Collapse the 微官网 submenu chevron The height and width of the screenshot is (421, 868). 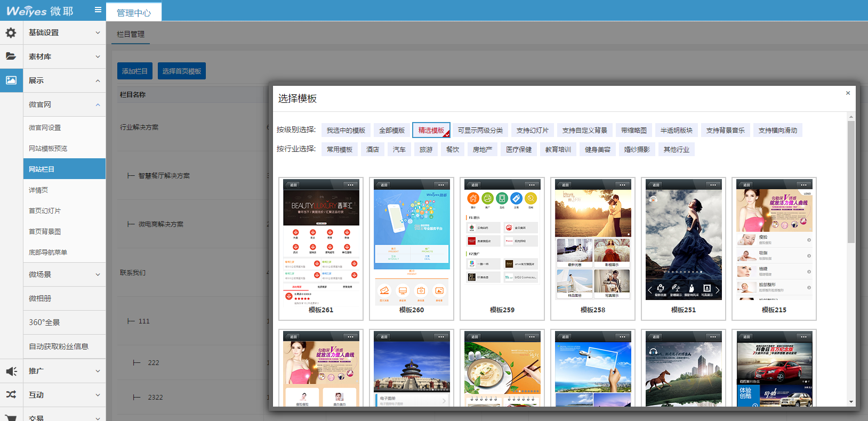click(98, 104)
